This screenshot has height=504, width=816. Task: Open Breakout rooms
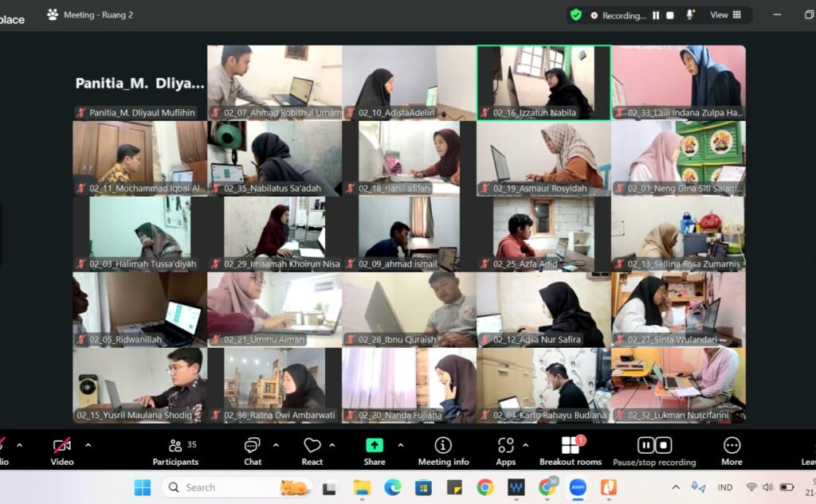coord(571,451)
